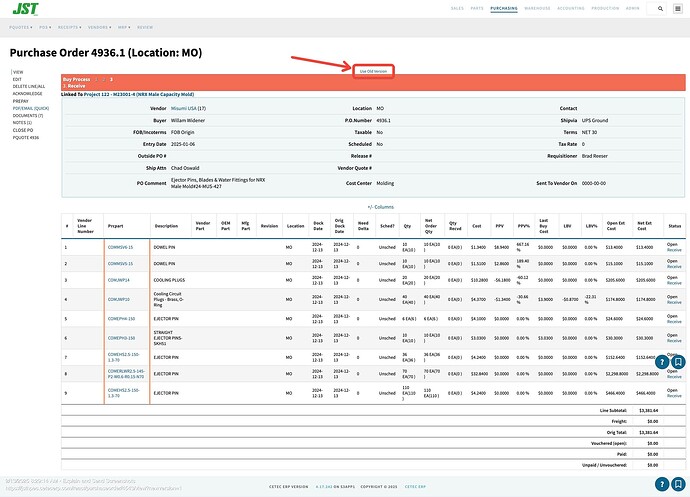Click the help icon in the footer bar

[662, 484]
